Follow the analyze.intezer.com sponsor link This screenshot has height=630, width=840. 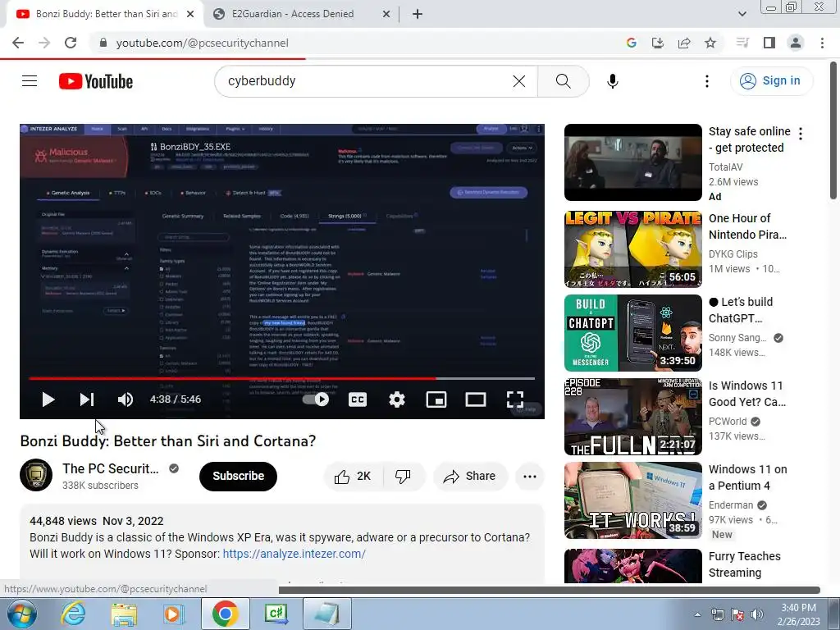(x=294, y=554)
